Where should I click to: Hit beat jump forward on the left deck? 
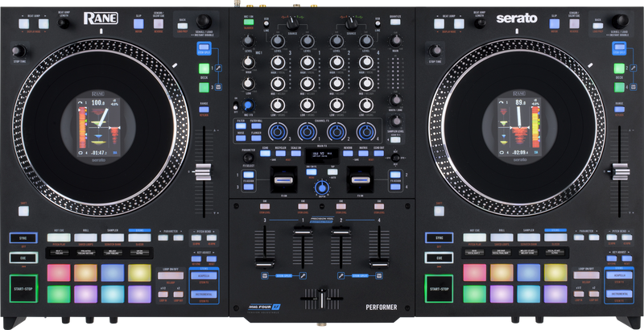(43, 23)
